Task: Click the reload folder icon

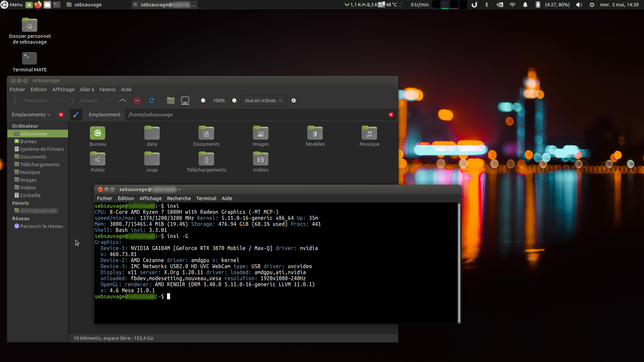Action: click(x=152, y=101)
